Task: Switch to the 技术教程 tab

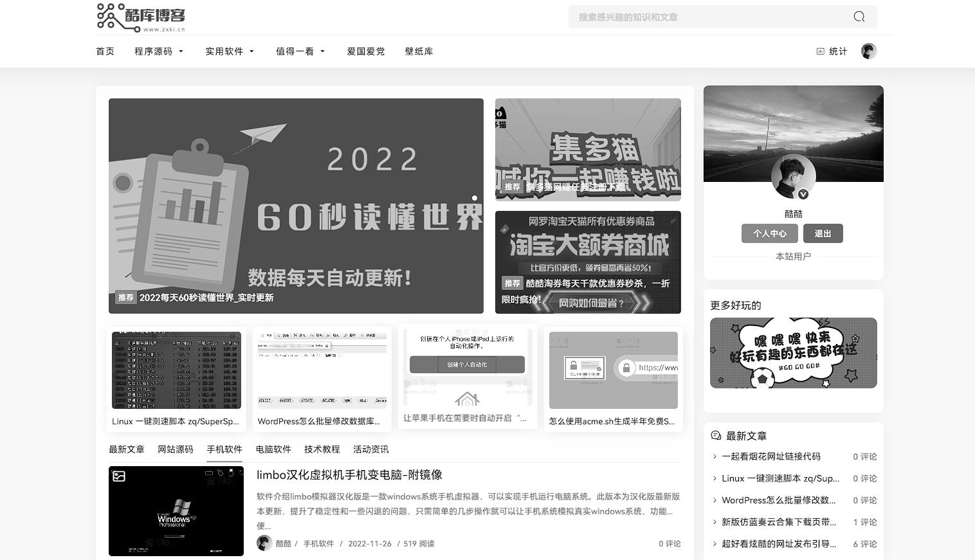Action: (322, 449)
